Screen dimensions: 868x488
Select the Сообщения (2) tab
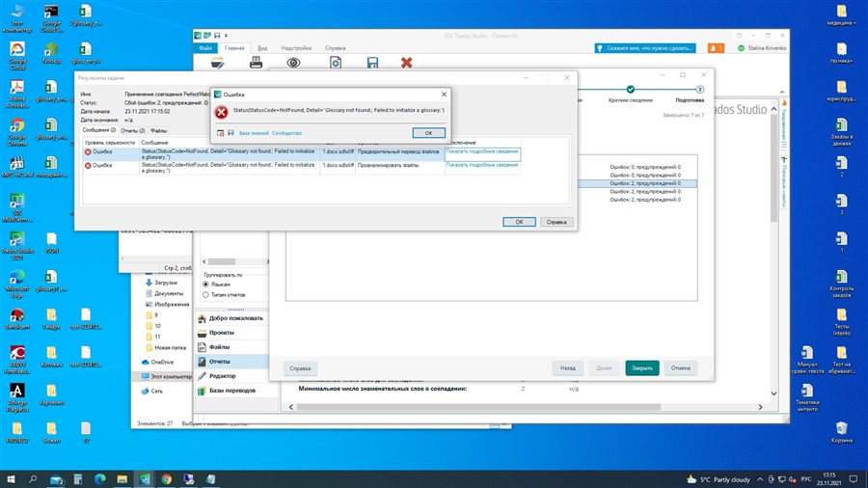coord(99,130)
